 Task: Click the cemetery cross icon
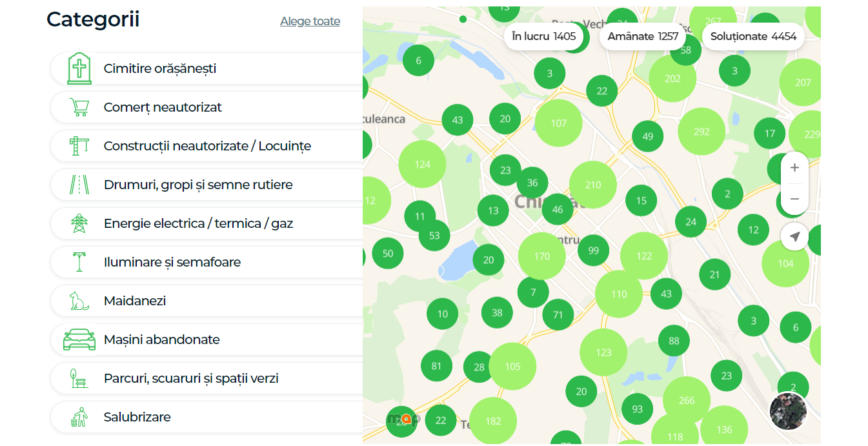tap(79, 68)
